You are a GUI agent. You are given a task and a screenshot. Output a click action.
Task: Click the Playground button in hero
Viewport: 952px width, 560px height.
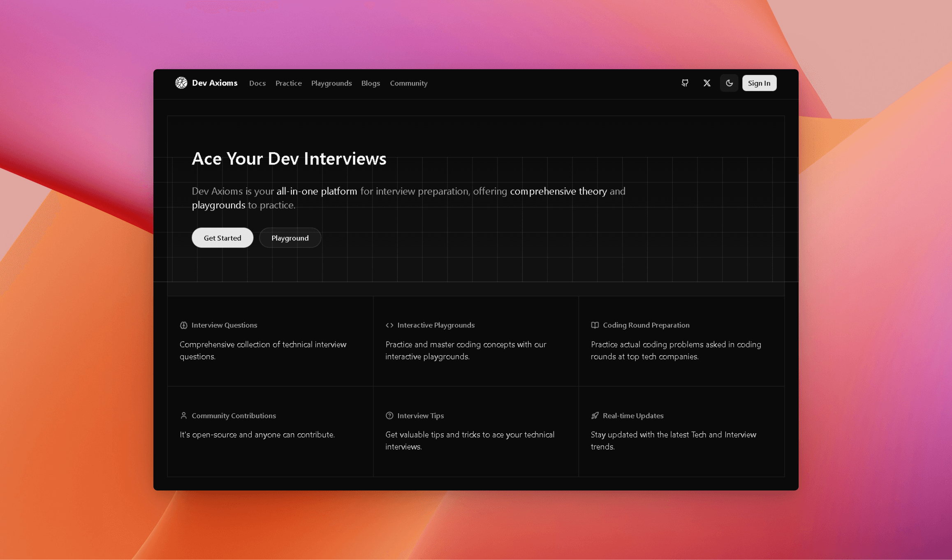(290, 238)
